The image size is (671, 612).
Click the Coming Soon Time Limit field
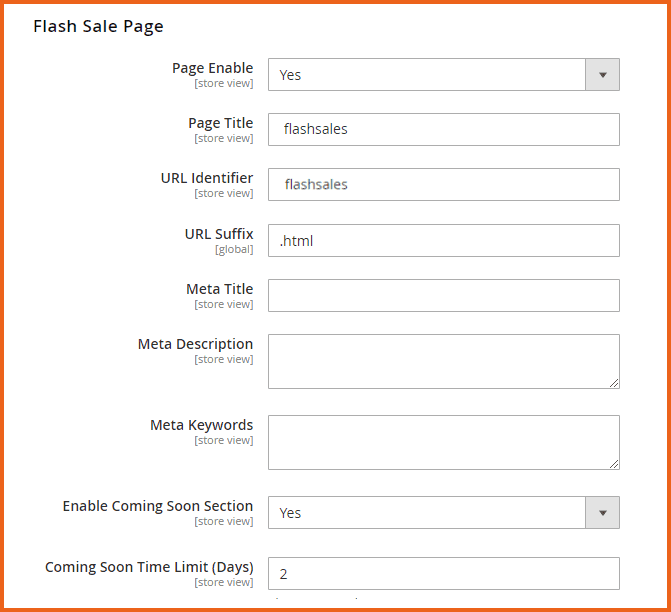[x=443, y=574]
